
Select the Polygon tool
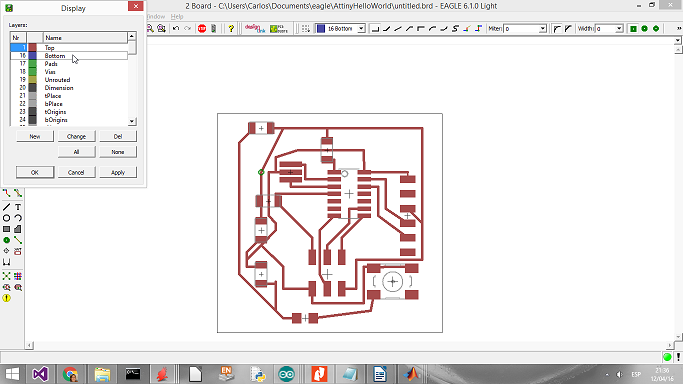(18, 229)
